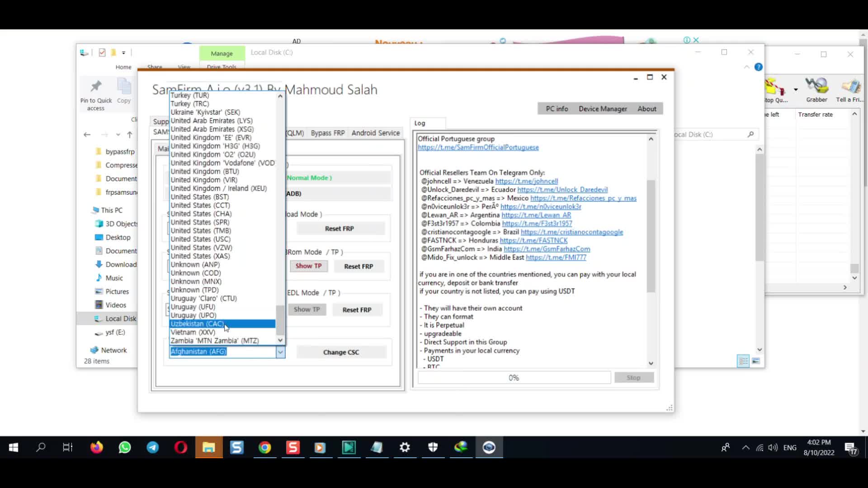Open the notification center icon
The image size is (868, 488).
pyautogui.click(x=851, y=448)
